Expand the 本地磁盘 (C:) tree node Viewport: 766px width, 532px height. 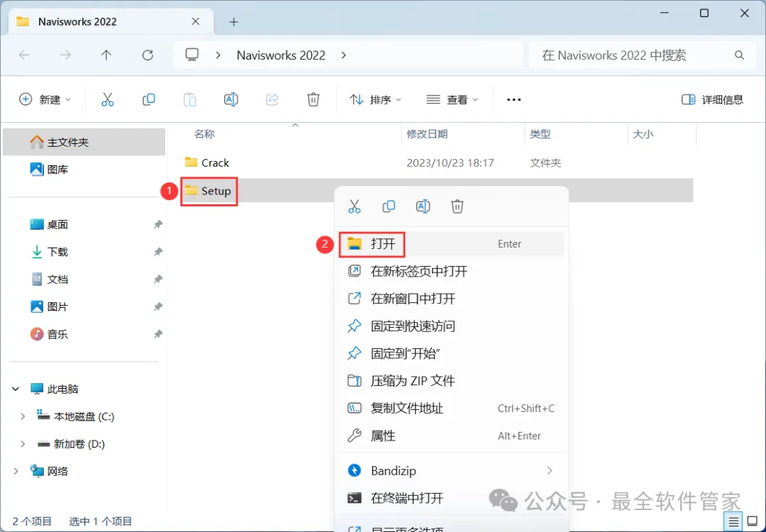[23, 416]
